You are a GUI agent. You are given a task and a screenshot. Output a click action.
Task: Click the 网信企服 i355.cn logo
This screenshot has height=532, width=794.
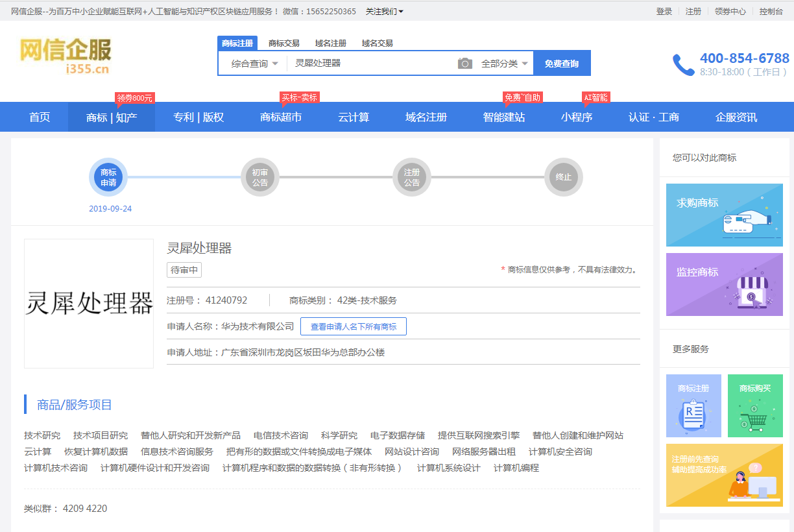tap(65, 56)
